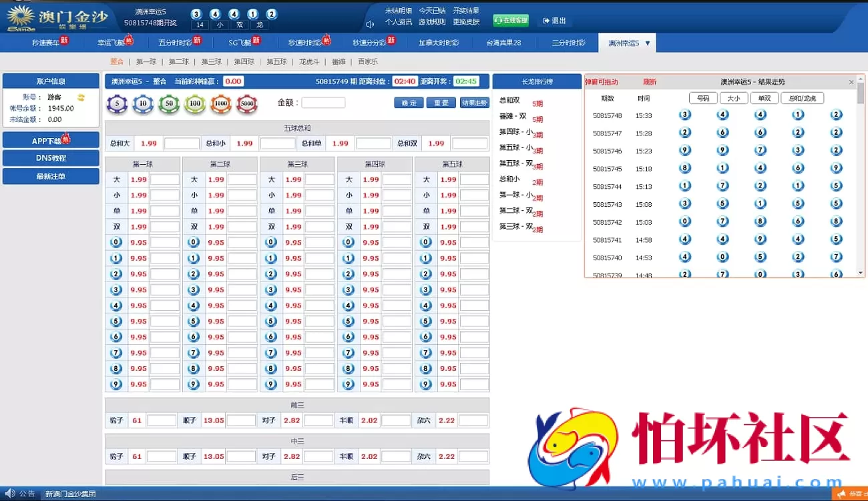Click the 公告 announcement speaker icon
The image size is (868, 501).
point(9,494)
